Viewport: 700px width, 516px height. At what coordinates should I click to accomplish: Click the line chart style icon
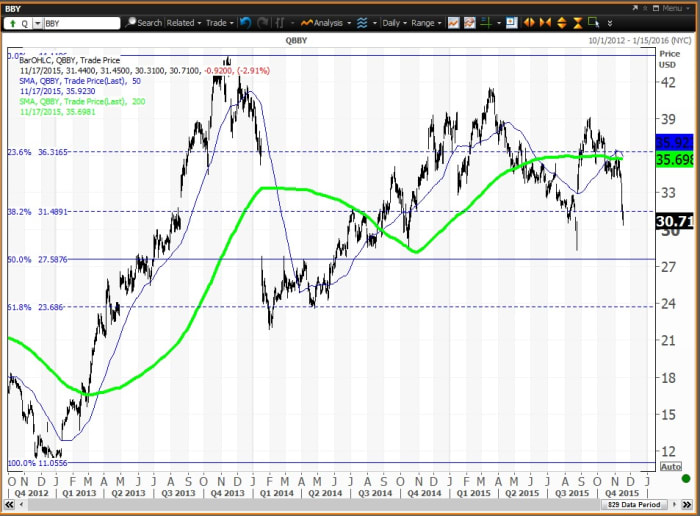453,22
